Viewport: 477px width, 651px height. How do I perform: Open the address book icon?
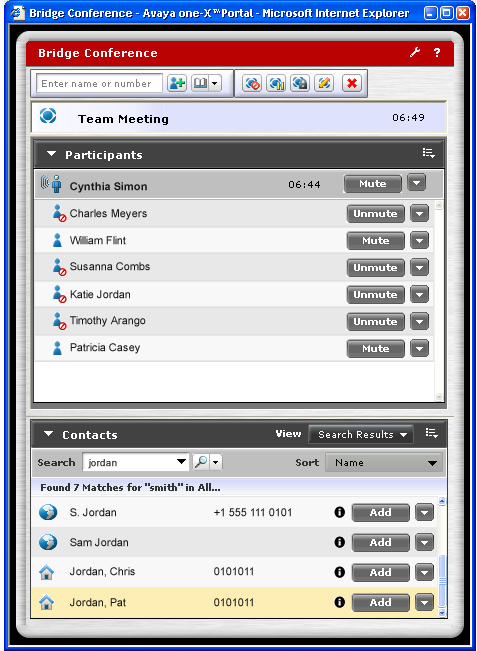tap(201, 83)
